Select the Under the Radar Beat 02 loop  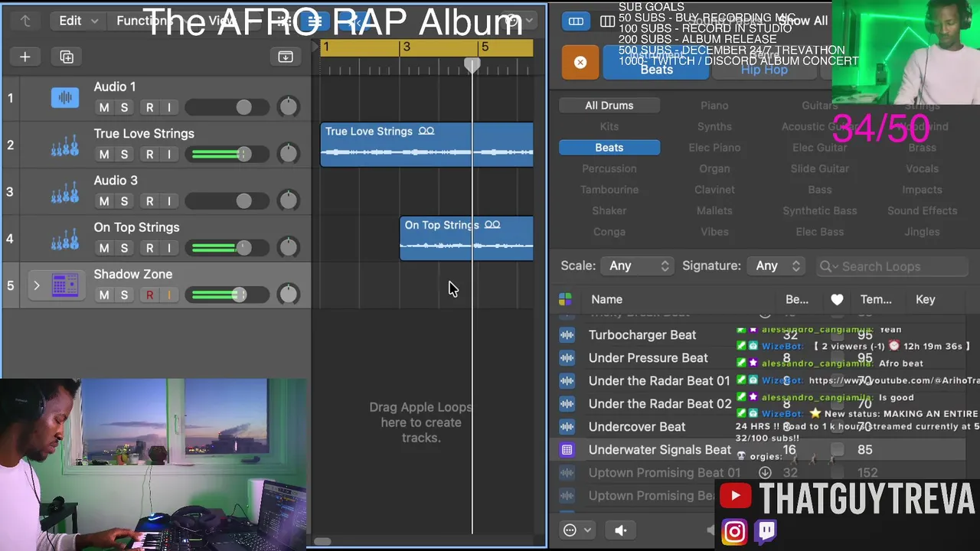point(659,403)
